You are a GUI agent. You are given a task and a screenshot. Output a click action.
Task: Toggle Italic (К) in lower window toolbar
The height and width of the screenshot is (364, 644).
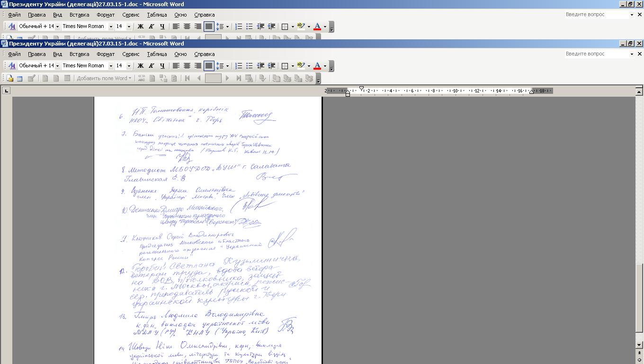coord(151,66)
